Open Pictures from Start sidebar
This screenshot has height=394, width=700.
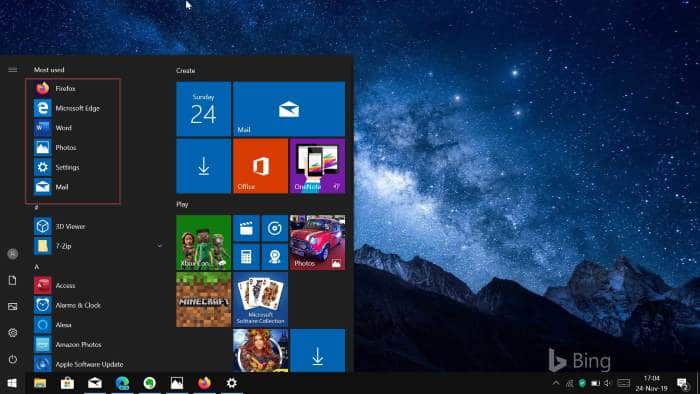(x=12, y=307)
